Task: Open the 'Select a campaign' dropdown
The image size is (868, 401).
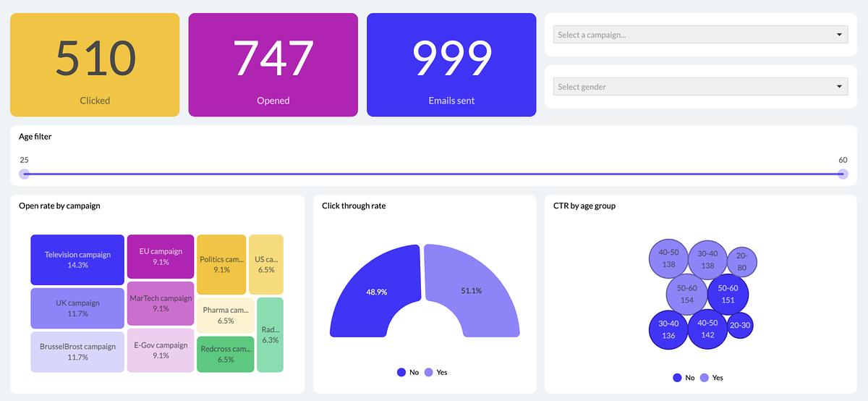Action: pyautogui.click(x=699, y=35)
